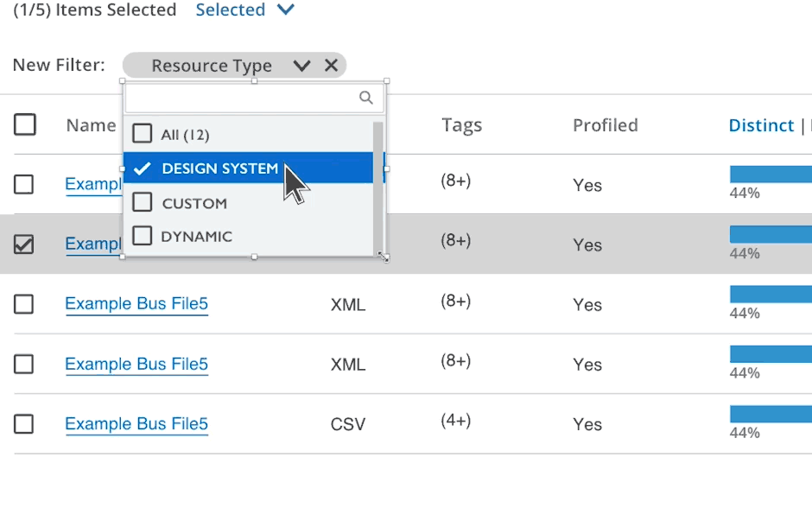Open the CSV row's Example Bus File5 link

click(x=136, y=423)
